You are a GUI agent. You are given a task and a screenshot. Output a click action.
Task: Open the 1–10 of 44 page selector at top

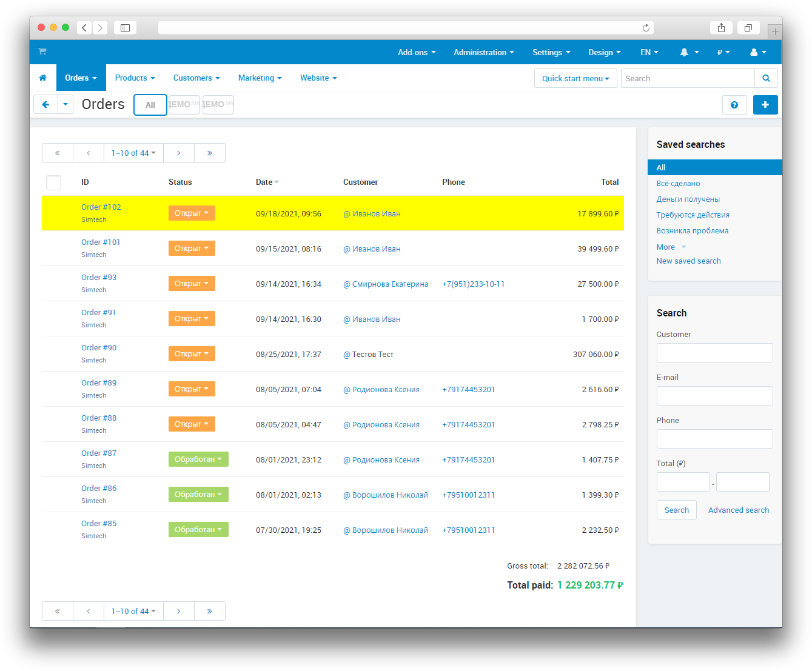133,153
